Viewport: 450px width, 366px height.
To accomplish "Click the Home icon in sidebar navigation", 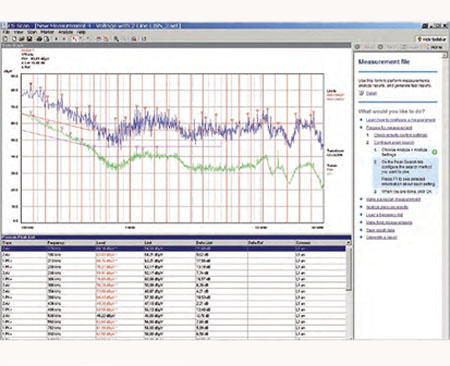I will (x=434, y=47).
